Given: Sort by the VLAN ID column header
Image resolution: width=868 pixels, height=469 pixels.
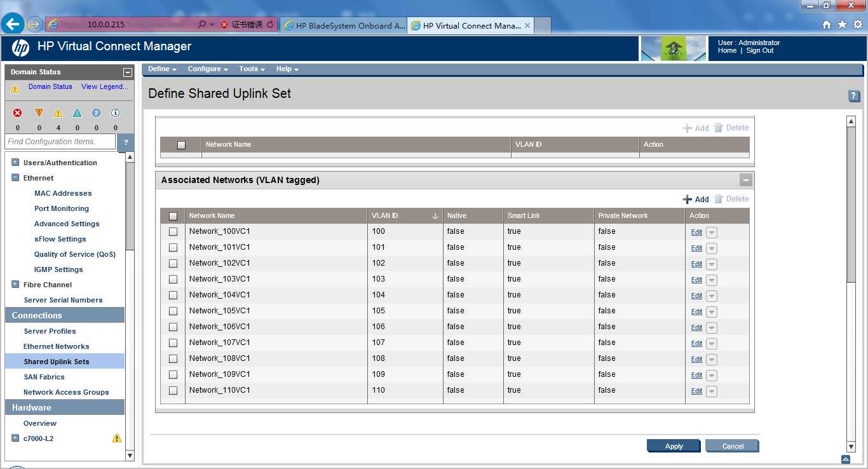Looking at the screenshot, I should click(405, 216).
